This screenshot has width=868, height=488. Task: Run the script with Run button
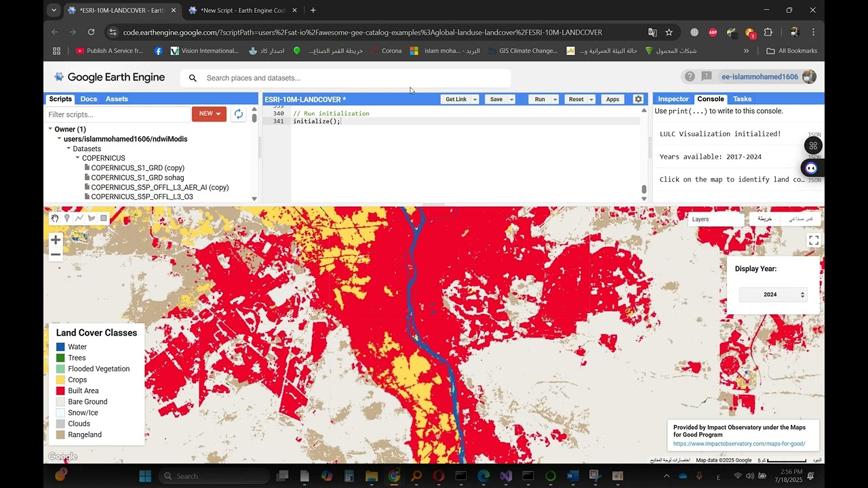pyautogui.click(x=540, y=99)
